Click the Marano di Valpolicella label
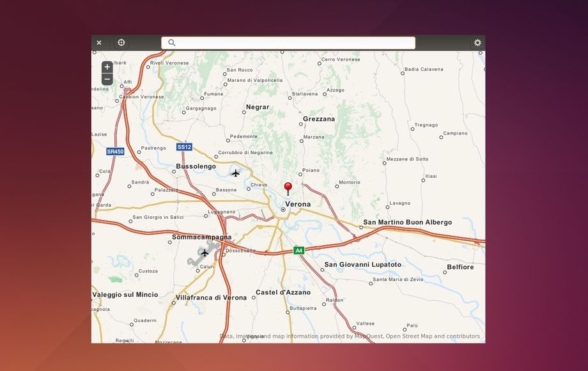 click(x=254, y=80)
